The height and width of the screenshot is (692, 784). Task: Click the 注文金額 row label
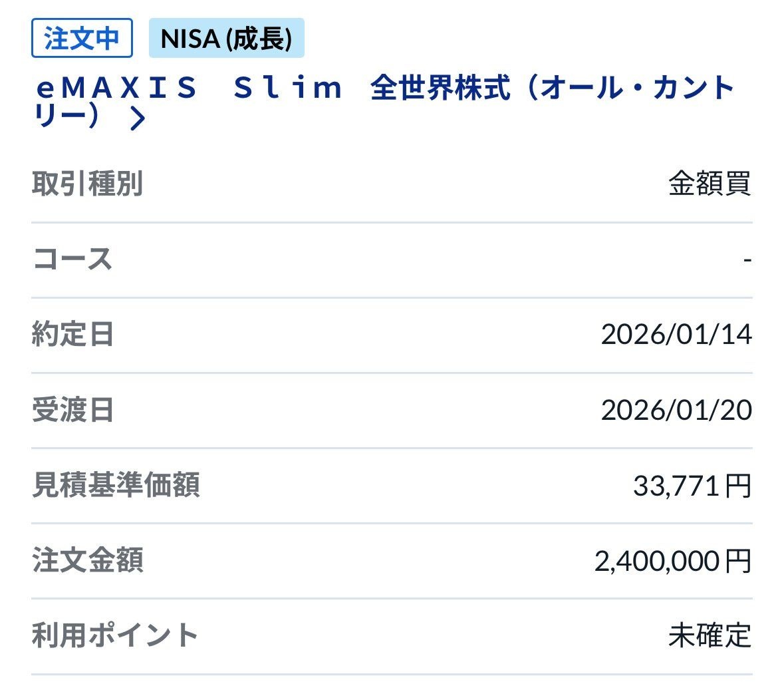pyautogui.click(x=87, y=560)
